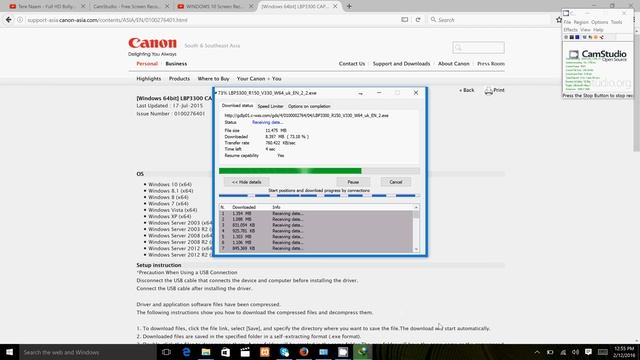This screenshot has height=360, width=640.
Task: Click the page vertical scrollbar thumb
Action: click(x=636, y=92)
